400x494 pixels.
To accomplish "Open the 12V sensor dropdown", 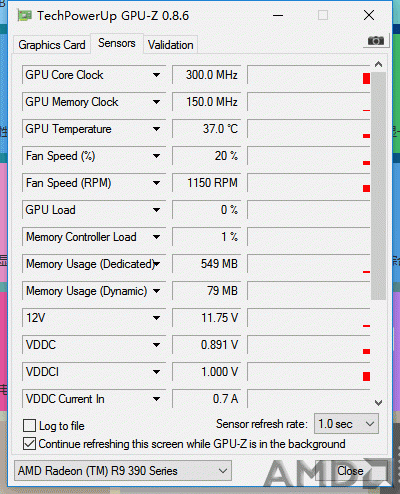I will point(156,318).
